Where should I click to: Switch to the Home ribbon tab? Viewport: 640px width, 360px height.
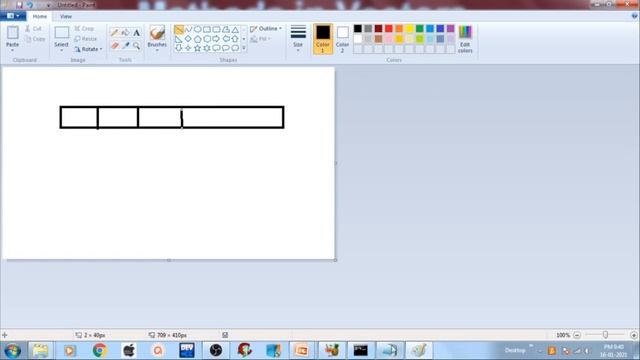40,16
